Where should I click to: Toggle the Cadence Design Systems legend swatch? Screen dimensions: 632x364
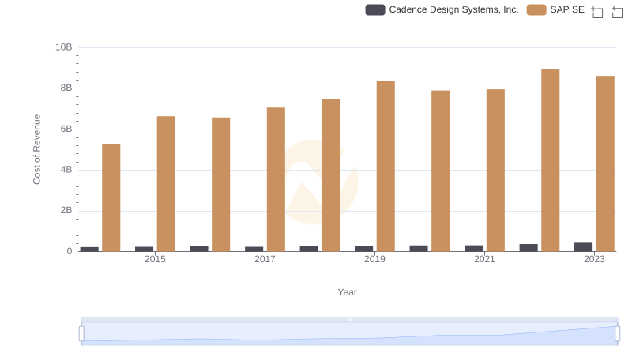click(374, 9)
